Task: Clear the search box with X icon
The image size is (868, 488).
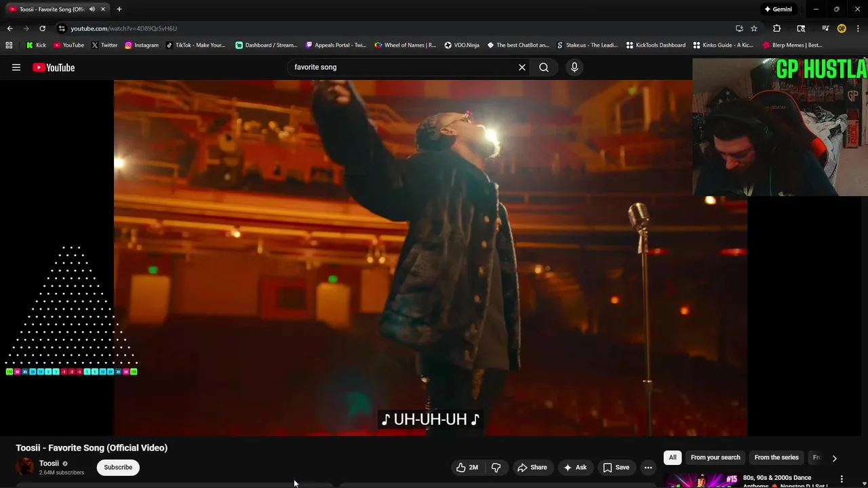Action: 522,67
